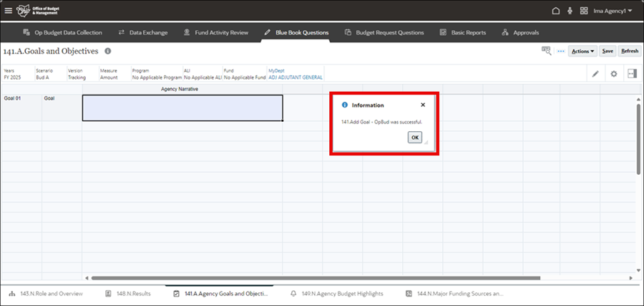Open accessibility settings icon

570,11
